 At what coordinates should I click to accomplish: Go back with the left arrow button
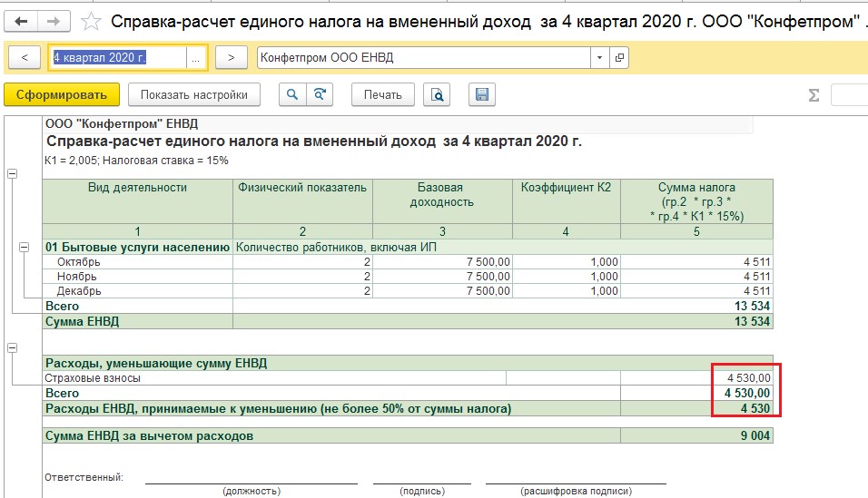coord(21,22)
